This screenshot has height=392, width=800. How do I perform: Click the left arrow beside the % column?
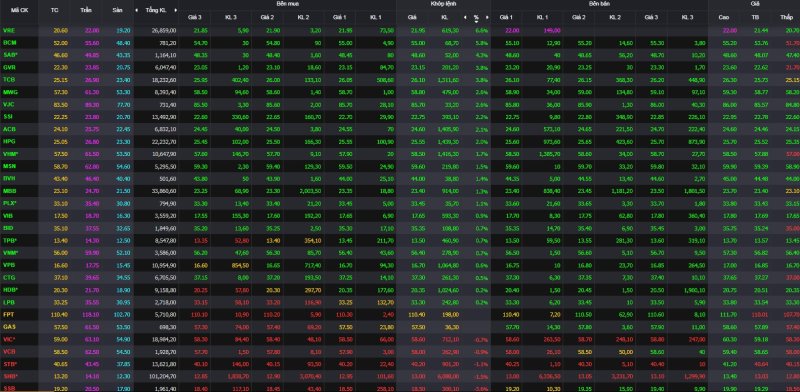465,17
